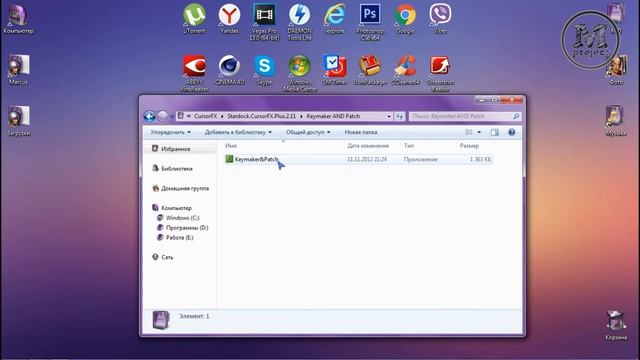Open the uTorrent desktop icon
This screenshot has height=360, width=640.
pyautogui.click(x=194, y=18)
